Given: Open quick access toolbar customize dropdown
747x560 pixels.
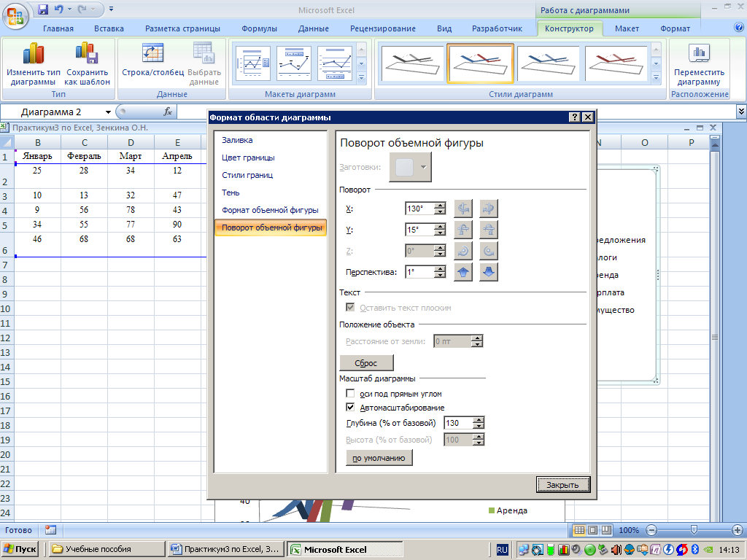Looking at the screenshot, I should point(111,9).
